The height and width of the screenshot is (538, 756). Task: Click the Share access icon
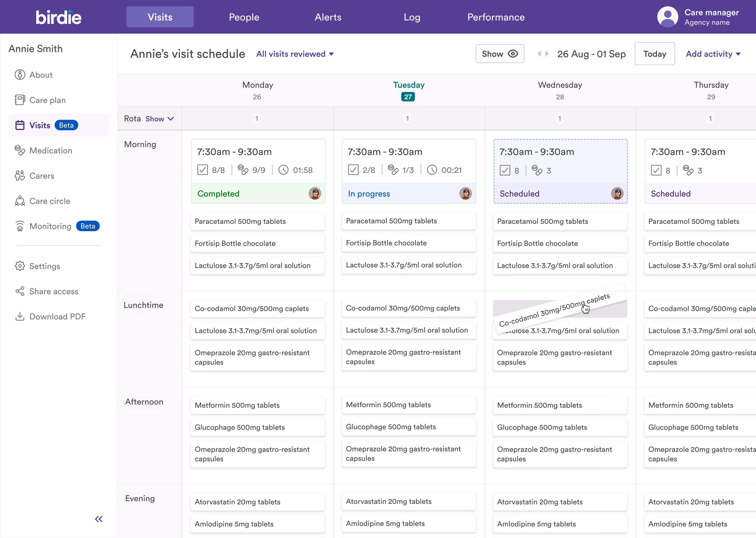coord(20,291)
